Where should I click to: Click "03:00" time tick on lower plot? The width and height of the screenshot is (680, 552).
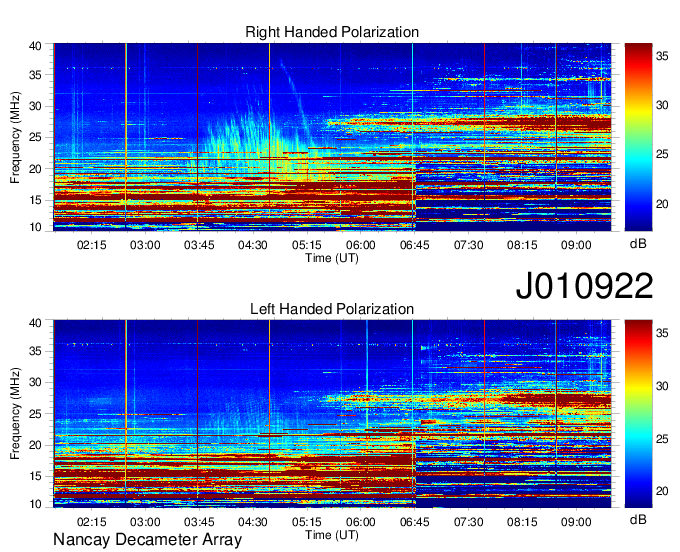[145, 522]
